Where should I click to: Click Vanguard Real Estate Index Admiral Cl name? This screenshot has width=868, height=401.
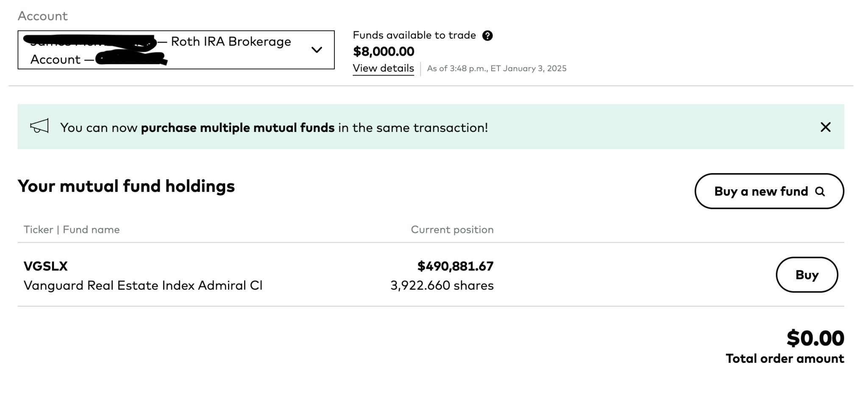(x=143, y=286)
